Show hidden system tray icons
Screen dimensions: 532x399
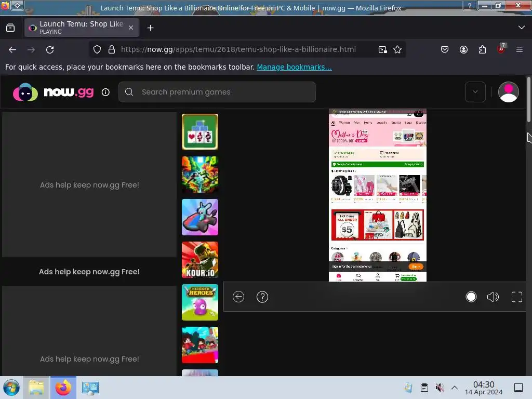point(455,388)
